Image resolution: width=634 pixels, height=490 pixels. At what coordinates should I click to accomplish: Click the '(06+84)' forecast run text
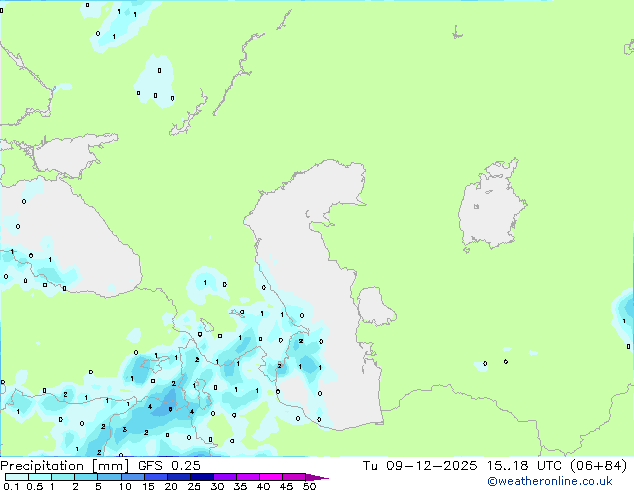point(598,466)
